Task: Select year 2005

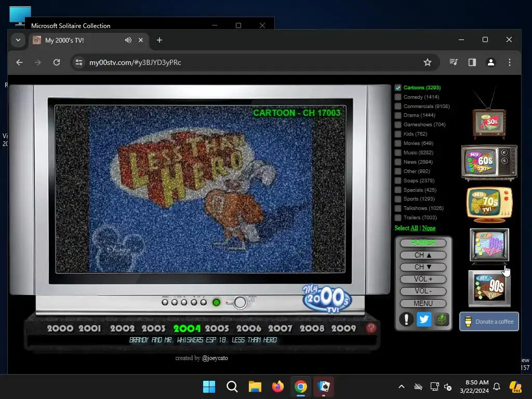Action: (217, 328)
